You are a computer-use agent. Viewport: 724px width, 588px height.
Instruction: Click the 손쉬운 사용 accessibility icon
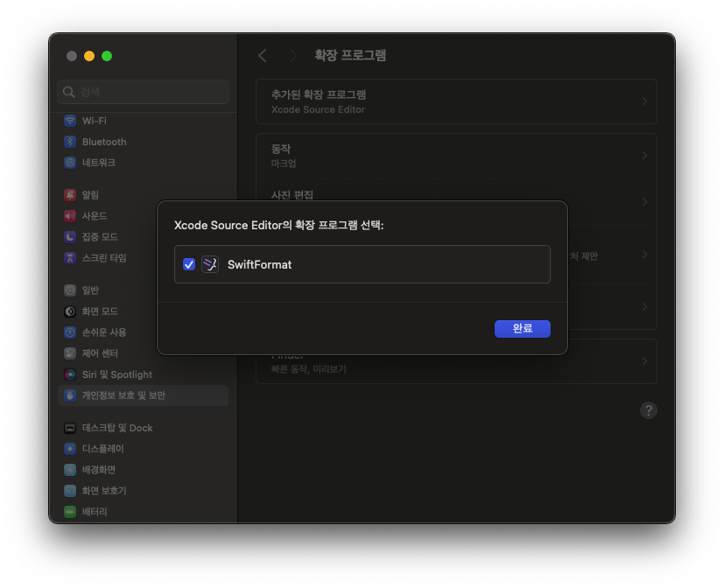click(x=70, y=332)
